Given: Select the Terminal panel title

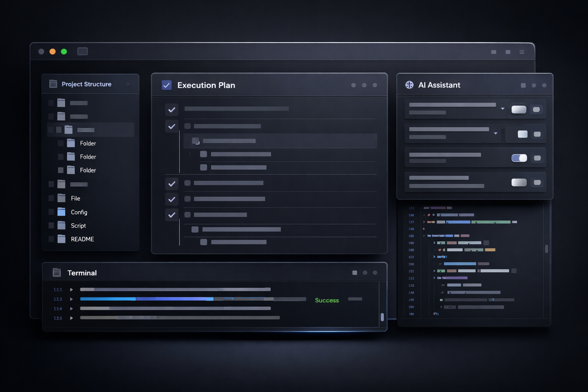Looking at the screenshot, I should tap(82, 273).
